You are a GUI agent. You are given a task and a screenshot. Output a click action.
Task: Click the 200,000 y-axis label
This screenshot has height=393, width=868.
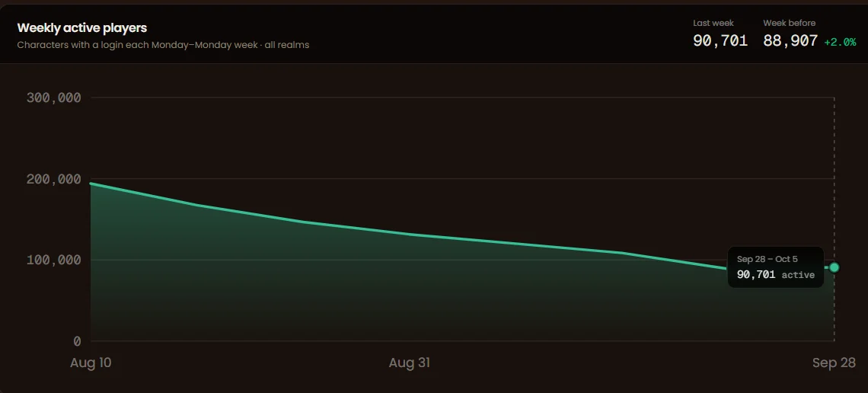[x=54, y=179]
